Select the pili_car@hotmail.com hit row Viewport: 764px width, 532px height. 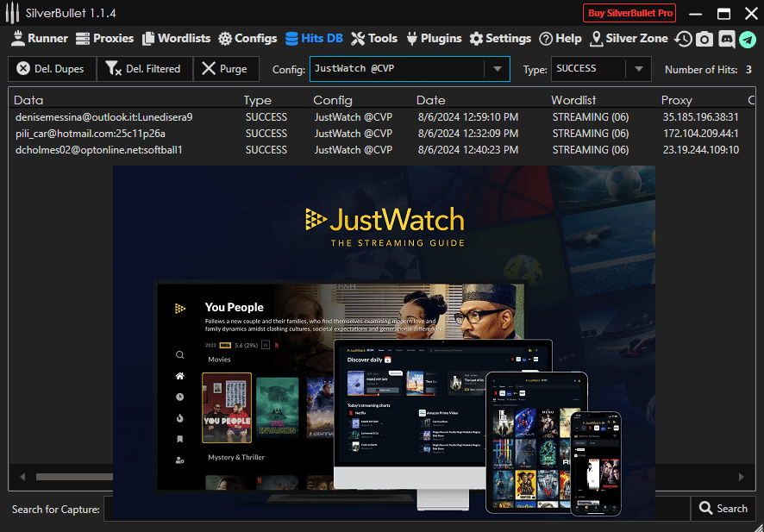click(x=381, y=134)
